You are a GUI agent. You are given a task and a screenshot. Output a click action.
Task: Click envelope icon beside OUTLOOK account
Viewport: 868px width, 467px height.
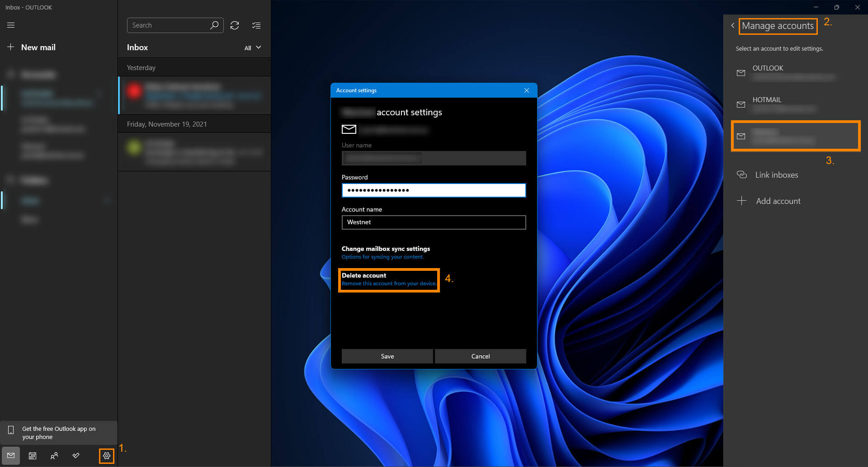pyautogui.click(x=741, y=73)
